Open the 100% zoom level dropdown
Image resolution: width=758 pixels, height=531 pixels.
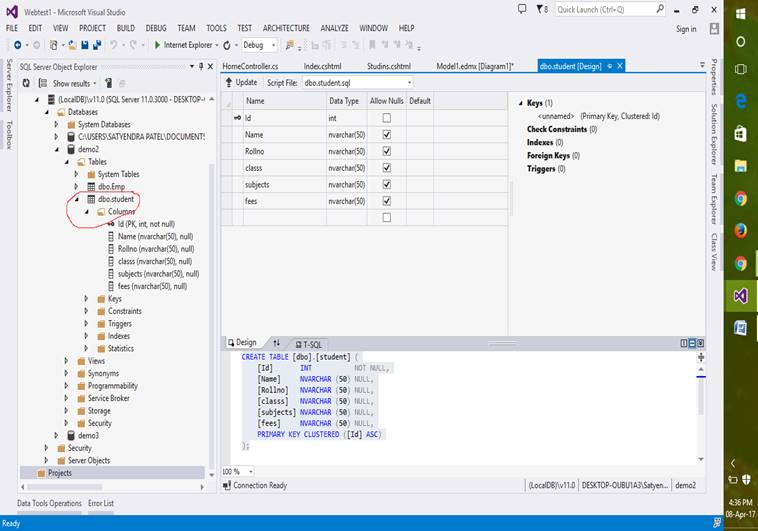250,471
